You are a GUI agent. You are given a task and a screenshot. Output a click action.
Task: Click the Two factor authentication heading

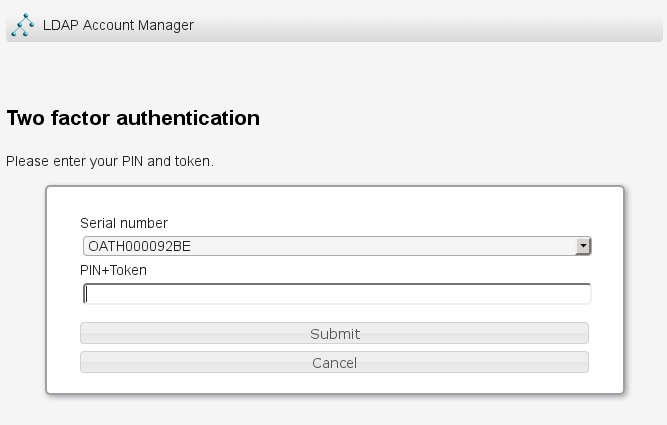click(133, 118)
